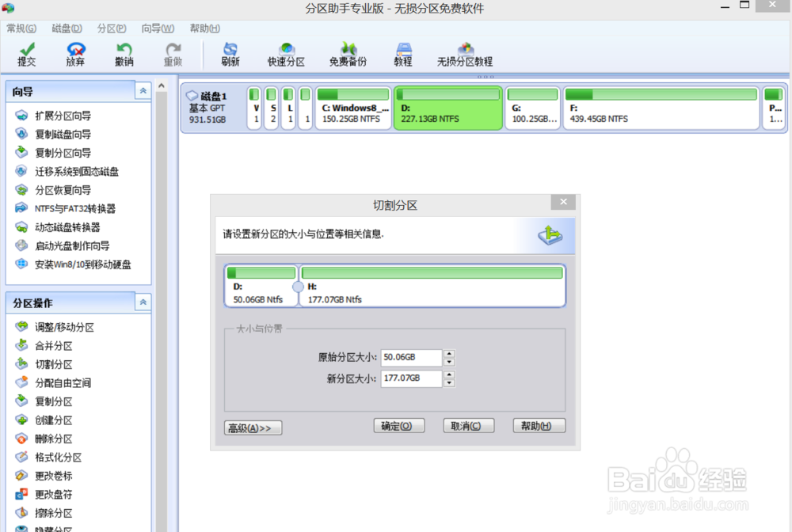Image resolution: width=792 pixels, height=532 pixels.
Task: Increase 原始分区大小 with up arrow
Action: tap(449, 353)
